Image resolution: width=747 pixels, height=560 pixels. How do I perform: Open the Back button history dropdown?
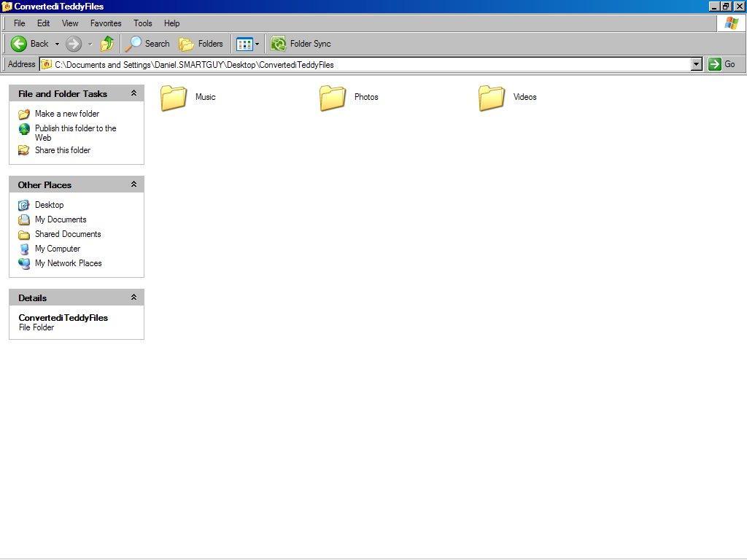(x=55, y=44)
